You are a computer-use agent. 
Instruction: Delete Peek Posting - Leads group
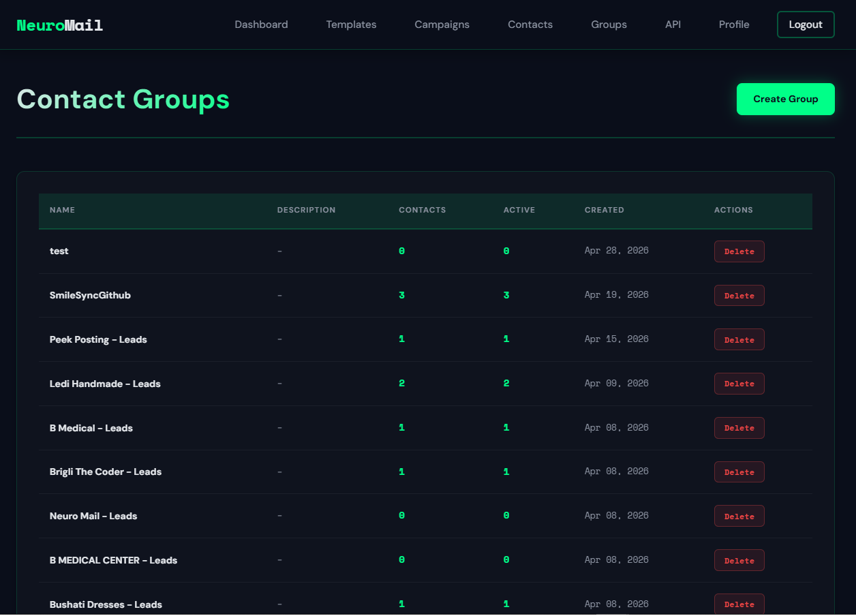click(x=739, y=339)
